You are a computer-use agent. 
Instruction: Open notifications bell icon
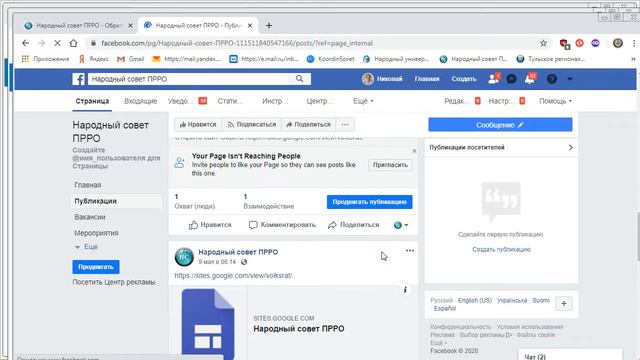(x=530, y=79)
